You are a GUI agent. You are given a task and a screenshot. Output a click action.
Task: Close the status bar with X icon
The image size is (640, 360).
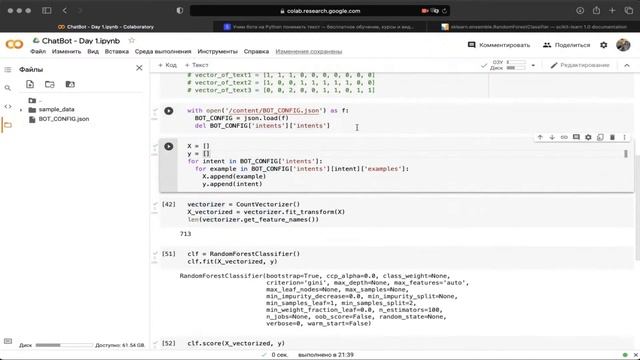tap(636, 355)
